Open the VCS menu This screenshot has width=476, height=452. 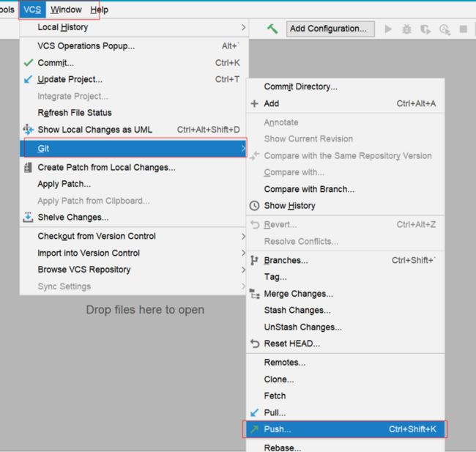coord(32,10)
